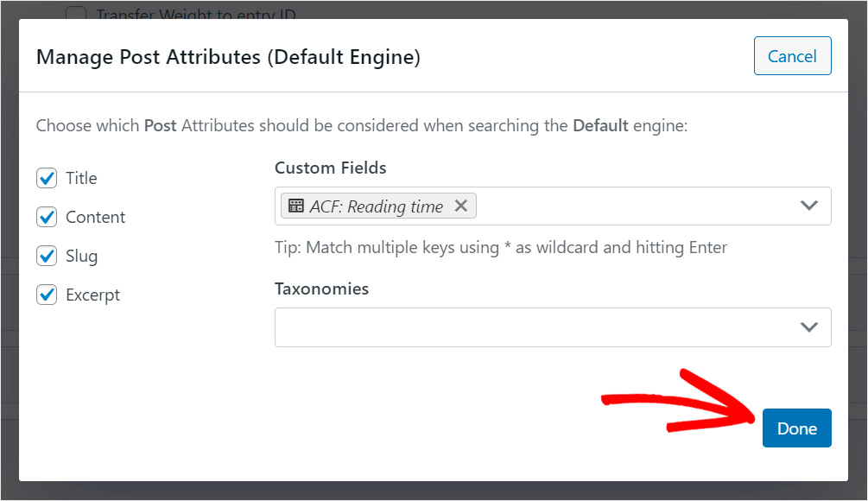Uncheck the Excerpt checkbox
This screenshot has height=501, width=868.
coord(47,295)
